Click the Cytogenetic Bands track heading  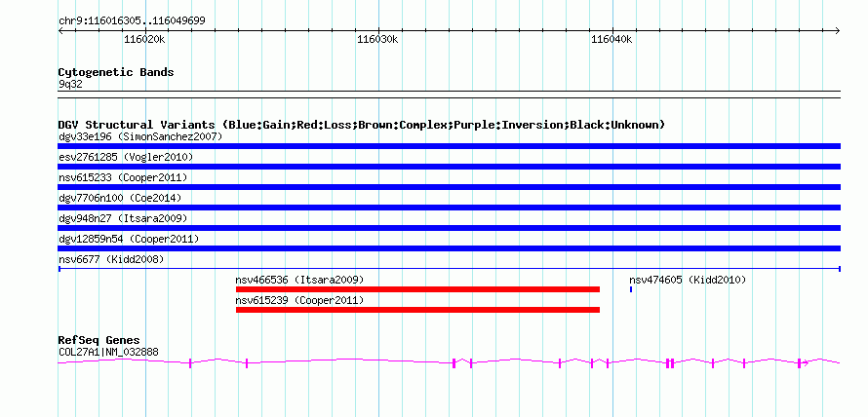[116, 72]
